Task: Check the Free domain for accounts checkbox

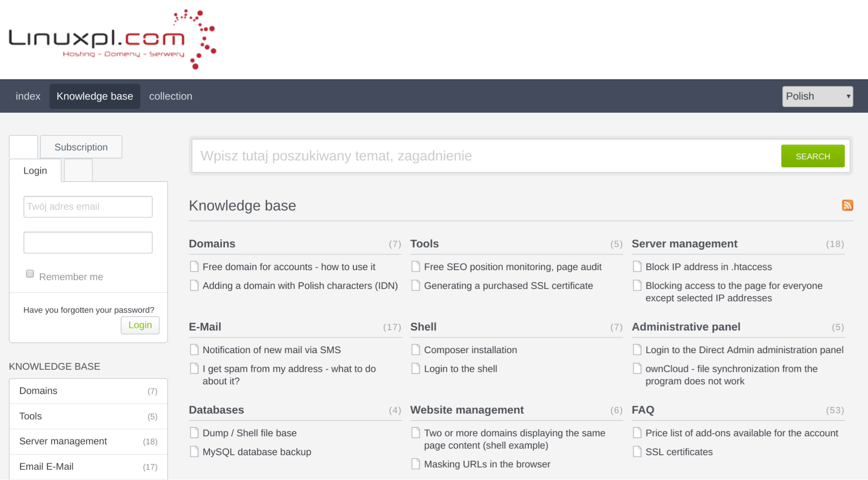Action: click(x=195, y=266)
